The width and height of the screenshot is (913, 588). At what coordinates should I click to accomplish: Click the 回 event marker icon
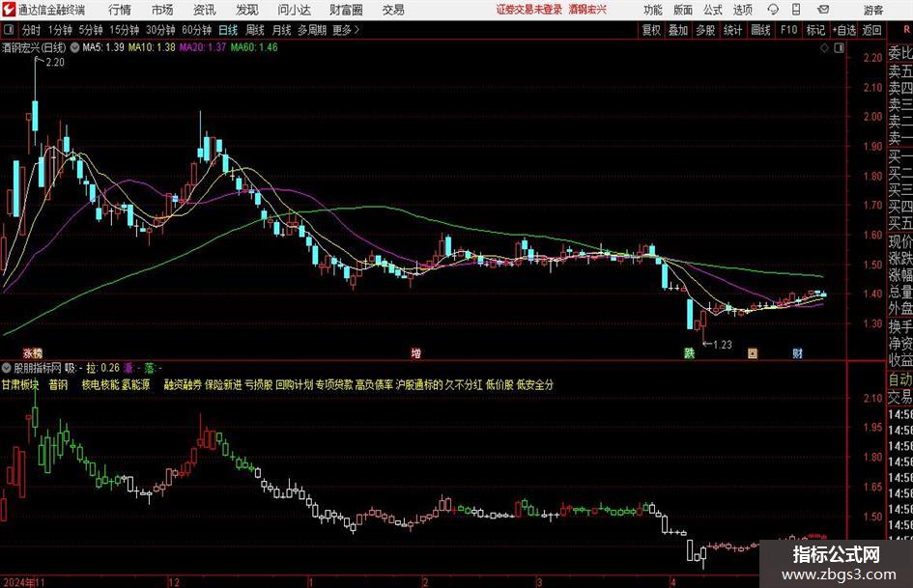tap(753, 352)
